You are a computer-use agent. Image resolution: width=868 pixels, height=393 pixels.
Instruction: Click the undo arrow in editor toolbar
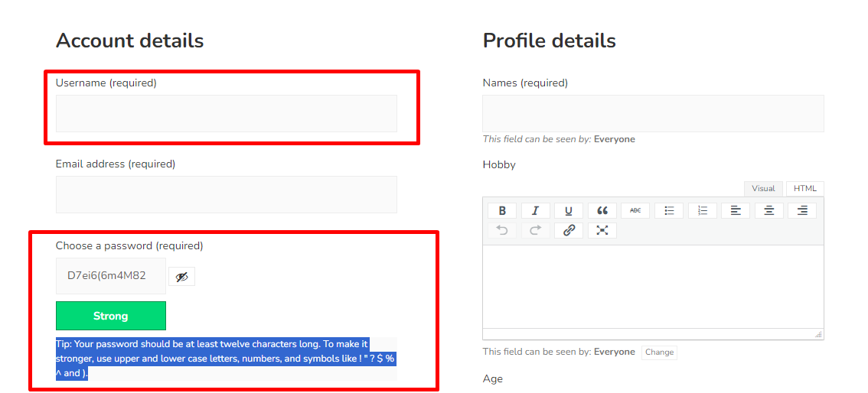coord(502,230)
